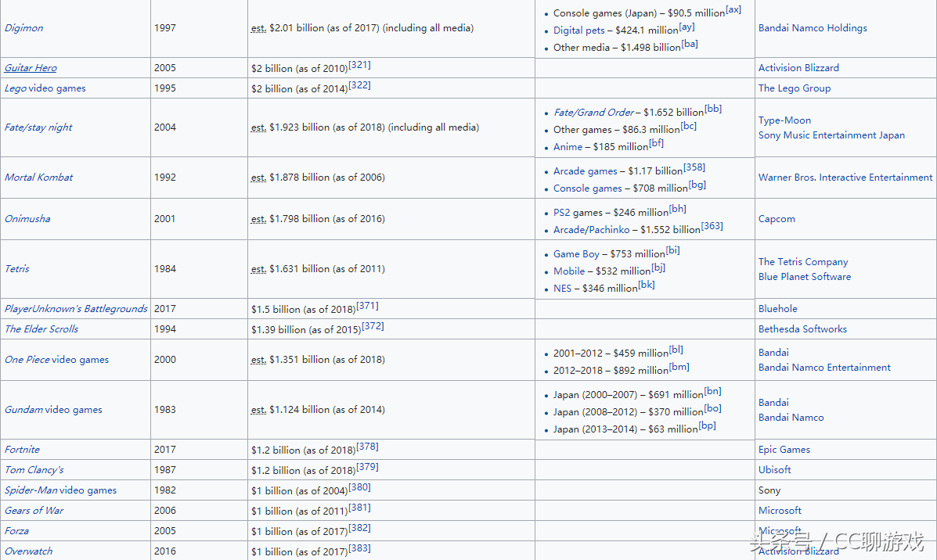Click the One Piece video games link
This screenshot has height=560, width=937.
(57, 360)
